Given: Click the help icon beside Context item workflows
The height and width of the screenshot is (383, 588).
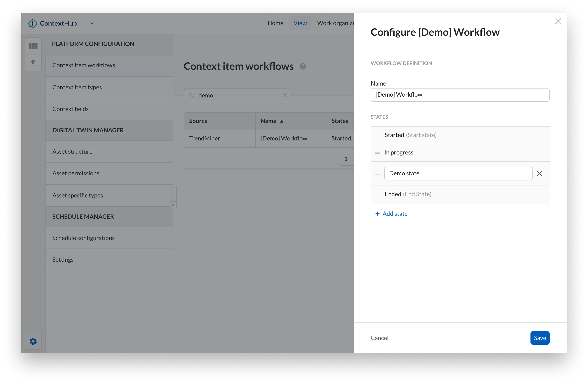Looking at the screenshot, I should click(x=303, y=66).
